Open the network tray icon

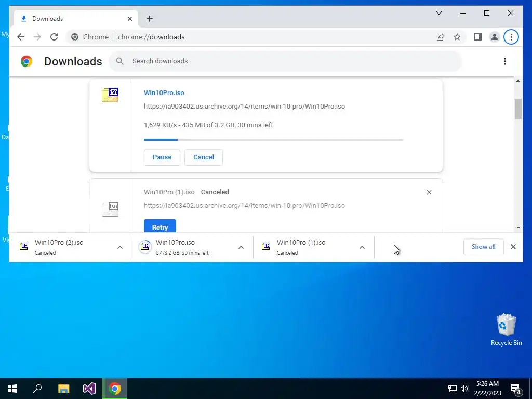[453, 389]
